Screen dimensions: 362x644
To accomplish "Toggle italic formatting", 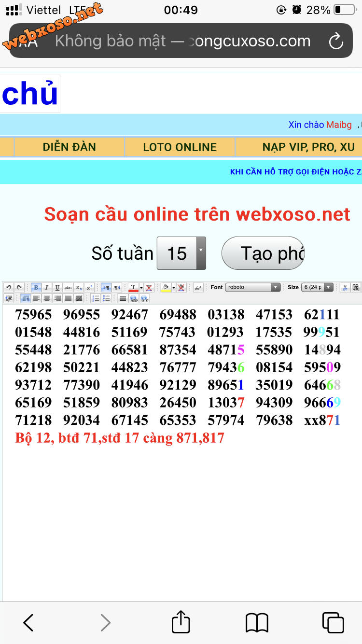I will coord(47,287).
